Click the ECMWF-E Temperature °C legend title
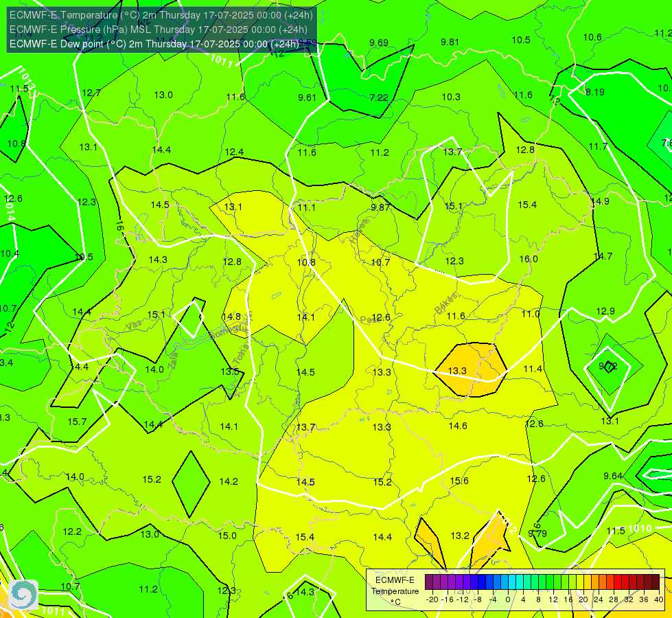The image size is (672, 618). coord(395,591)
